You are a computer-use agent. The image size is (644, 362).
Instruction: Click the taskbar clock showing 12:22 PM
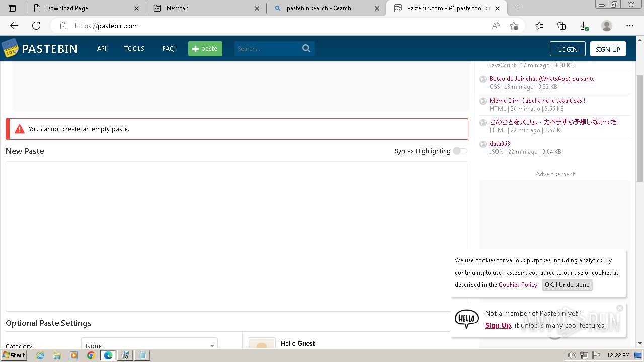pos(618,355)
